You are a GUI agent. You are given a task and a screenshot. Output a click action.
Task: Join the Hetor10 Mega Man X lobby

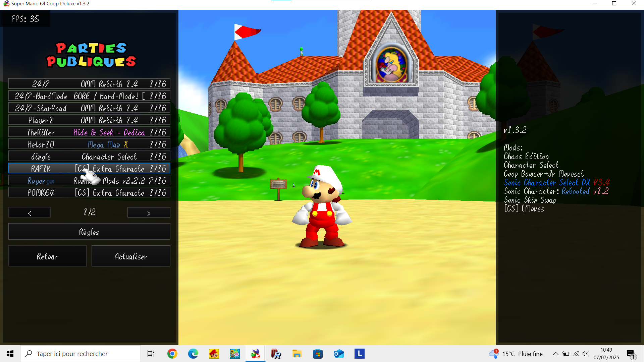pyautogui.click(x=89, y=144)
